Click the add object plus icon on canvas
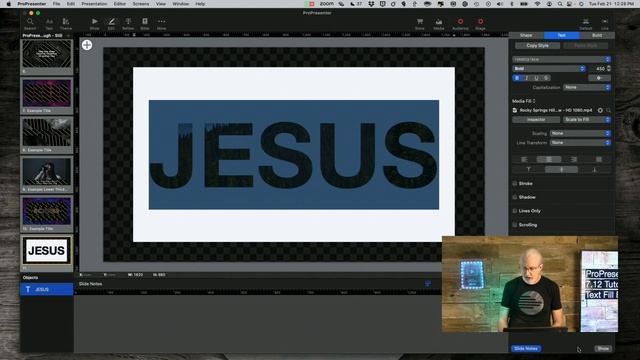 coord(87,45)
